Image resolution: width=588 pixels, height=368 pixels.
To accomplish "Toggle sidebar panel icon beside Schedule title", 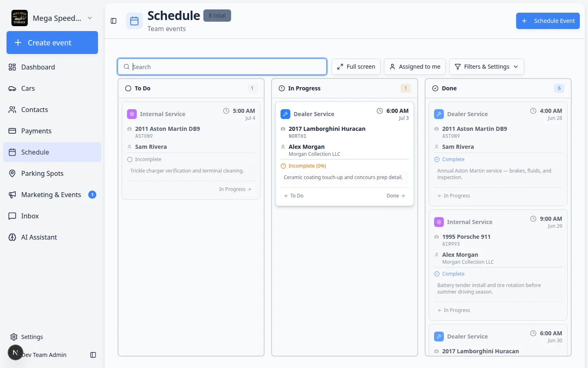I will pyautogui.click(x=114, y=21).
